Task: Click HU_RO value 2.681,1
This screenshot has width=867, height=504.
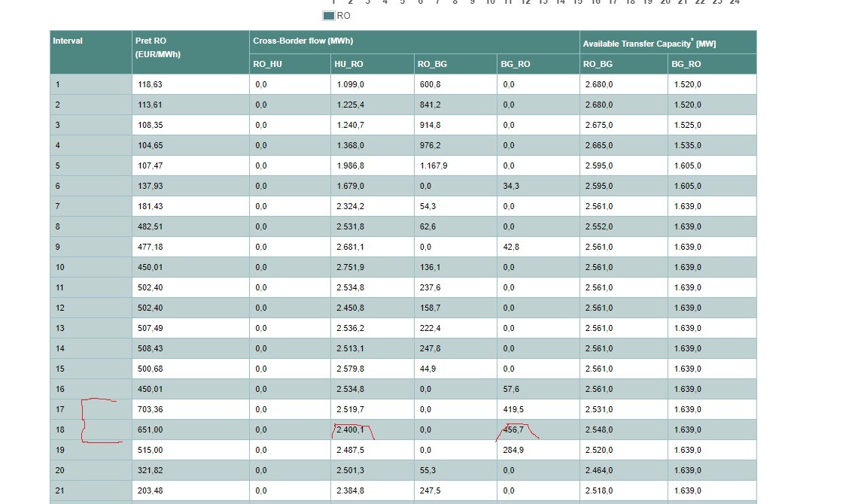Action: (x=351, y=247)
